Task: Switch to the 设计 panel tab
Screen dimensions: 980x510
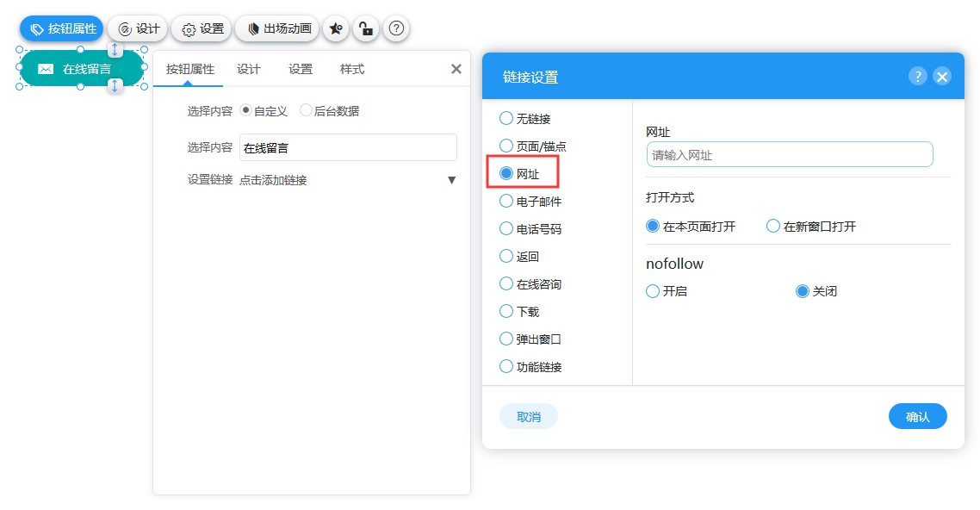Action: 249,70
